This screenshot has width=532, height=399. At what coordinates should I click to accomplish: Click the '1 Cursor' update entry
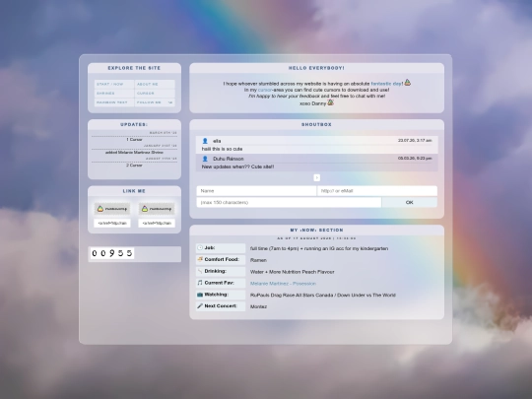coord(134,140)
